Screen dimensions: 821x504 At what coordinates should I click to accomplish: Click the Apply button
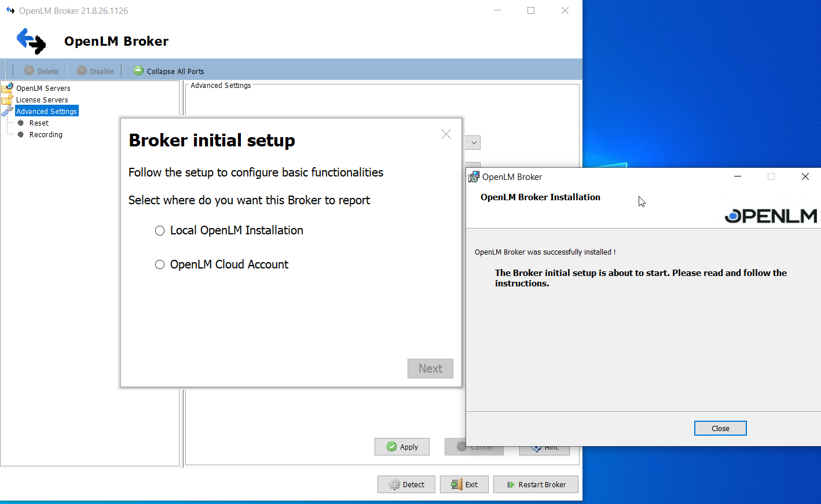pos(402,447)
